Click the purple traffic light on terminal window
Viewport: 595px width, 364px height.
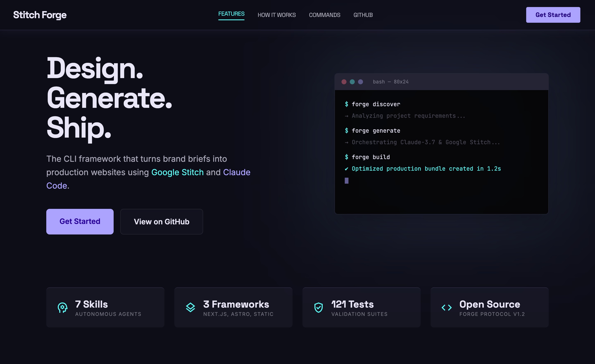[360, 82]
